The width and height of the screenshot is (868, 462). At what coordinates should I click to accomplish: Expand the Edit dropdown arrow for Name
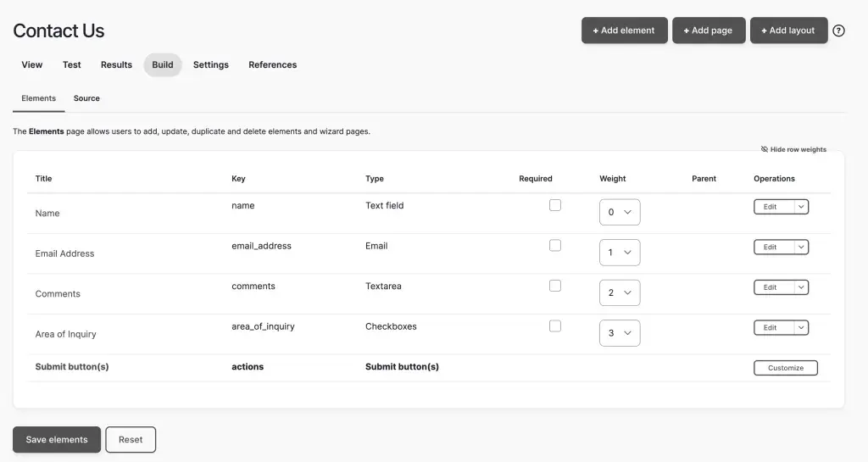pyautogui.click(x=801, y=206)
